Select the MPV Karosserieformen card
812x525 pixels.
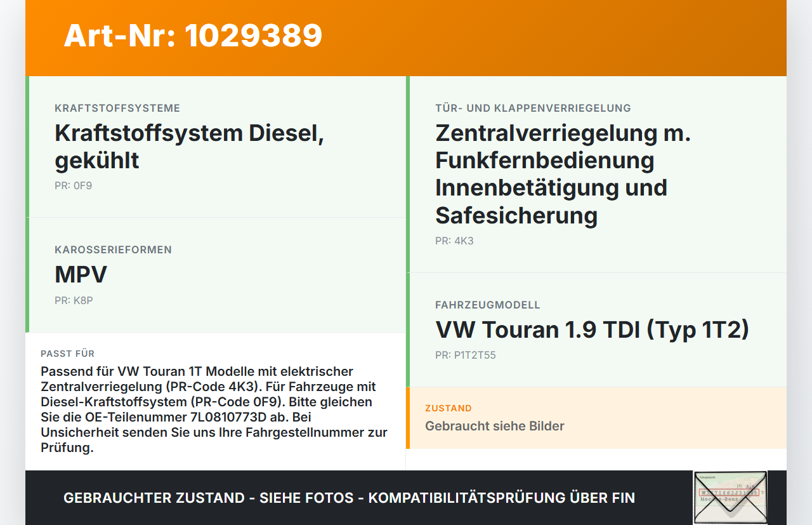pos(216,274)
